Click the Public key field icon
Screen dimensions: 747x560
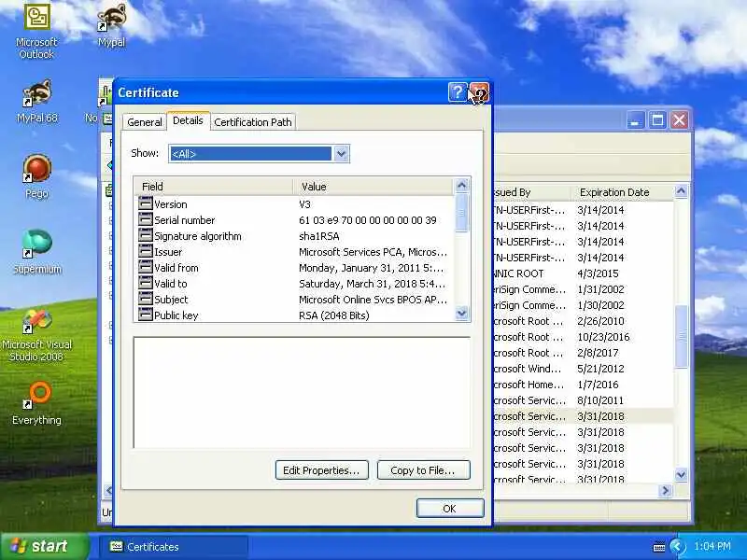[x=146, y=315]
